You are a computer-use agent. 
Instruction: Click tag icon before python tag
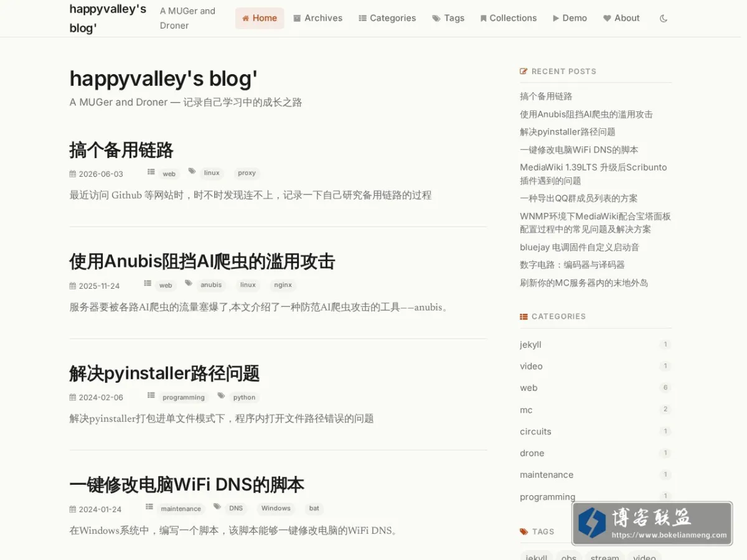(221, 395)
